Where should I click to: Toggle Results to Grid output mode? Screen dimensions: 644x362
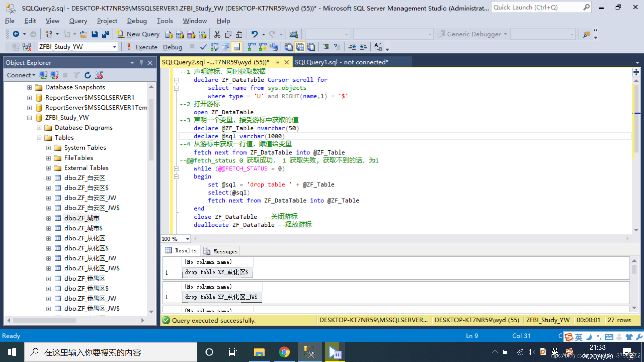(x=300, y=47)
